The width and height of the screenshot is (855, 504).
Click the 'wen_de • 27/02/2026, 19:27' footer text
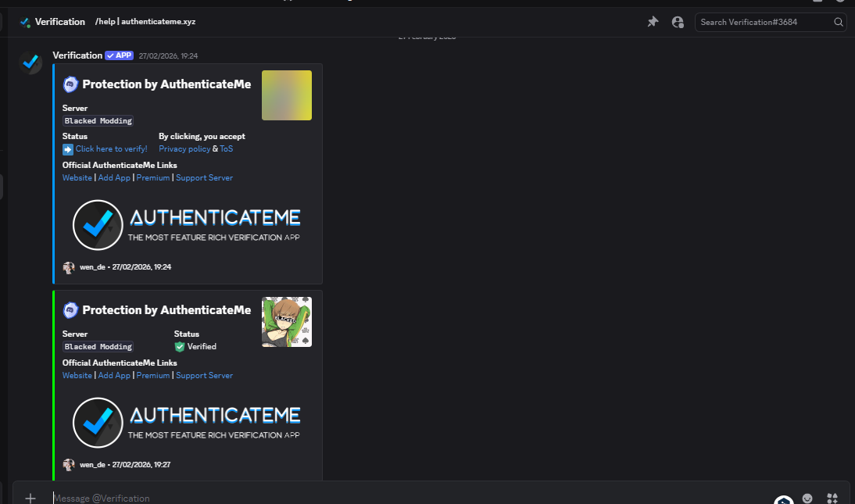pyautogui.click(x=125, y=465)
